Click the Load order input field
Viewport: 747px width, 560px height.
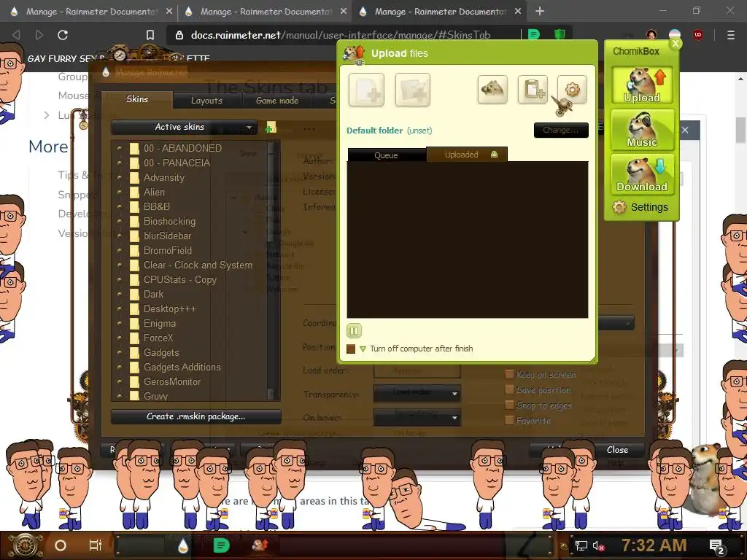click(417, 370)
